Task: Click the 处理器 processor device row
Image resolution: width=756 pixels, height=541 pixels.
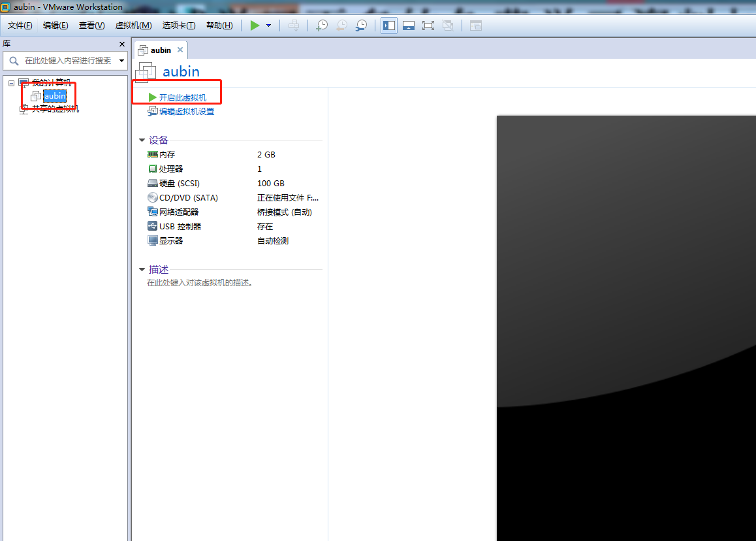Action: [x=234, y=169]
